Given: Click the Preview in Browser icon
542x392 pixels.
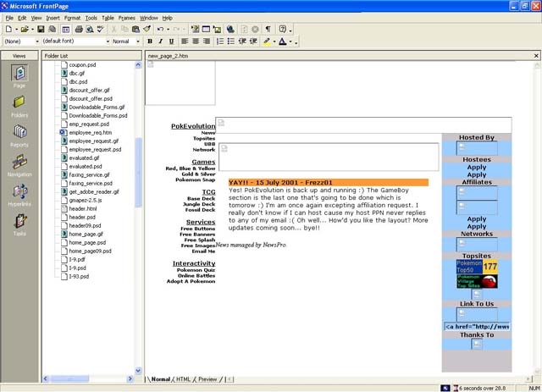Looking at the screenshot, I should tap(90, 30).
